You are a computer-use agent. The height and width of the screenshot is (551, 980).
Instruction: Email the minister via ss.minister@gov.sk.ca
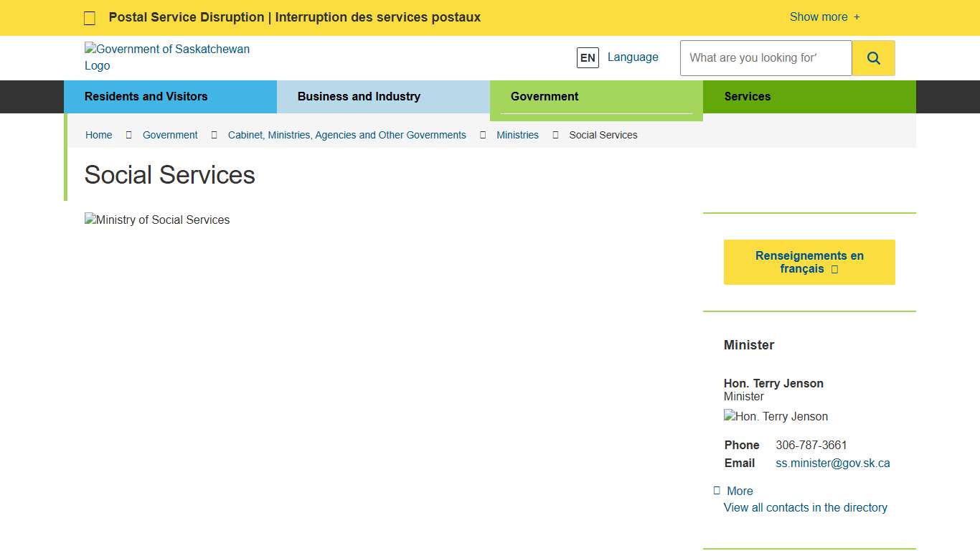coord(832,463)
